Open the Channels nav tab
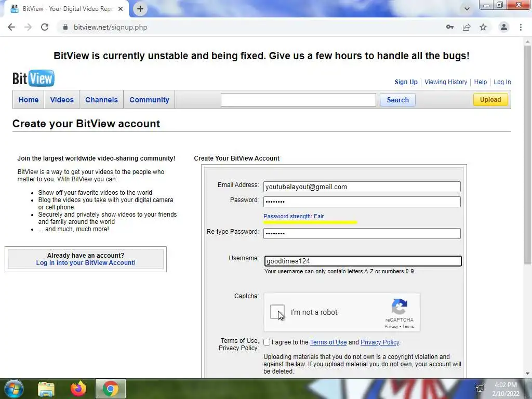This screenshot has height=399, width=532. coord(101,100)
